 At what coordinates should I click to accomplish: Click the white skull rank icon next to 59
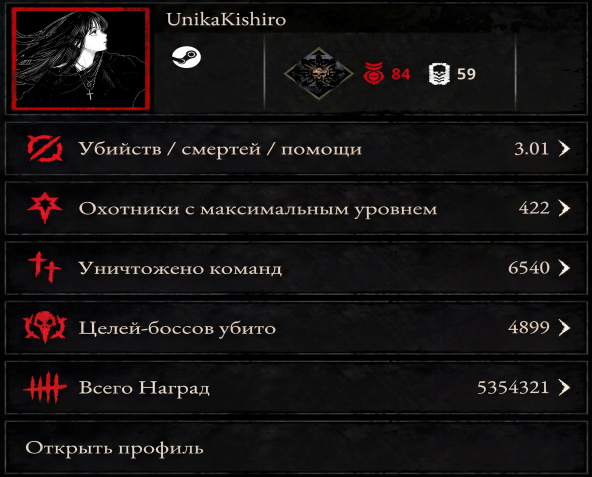pos(439,74)
